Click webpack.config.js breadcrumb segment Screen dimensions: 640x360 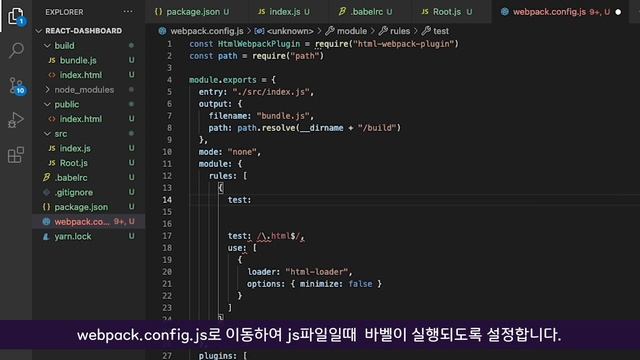(x=207, y=31)
